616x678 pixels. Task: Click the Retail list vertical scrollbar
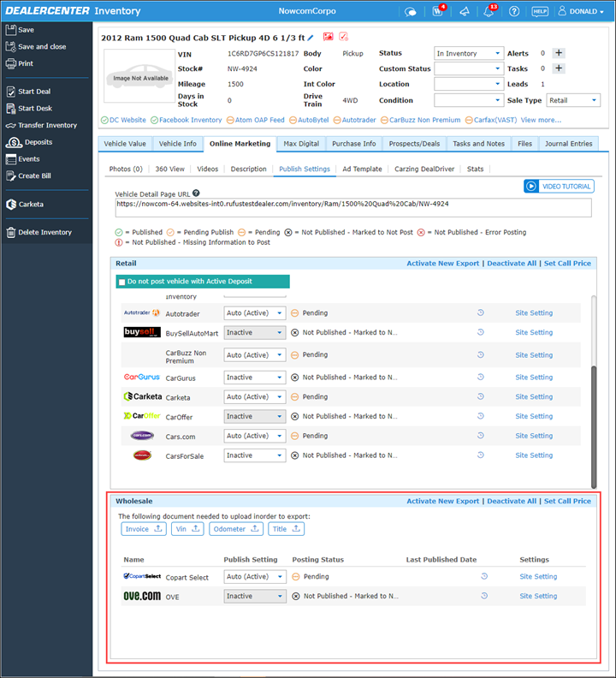pos(594,426)
